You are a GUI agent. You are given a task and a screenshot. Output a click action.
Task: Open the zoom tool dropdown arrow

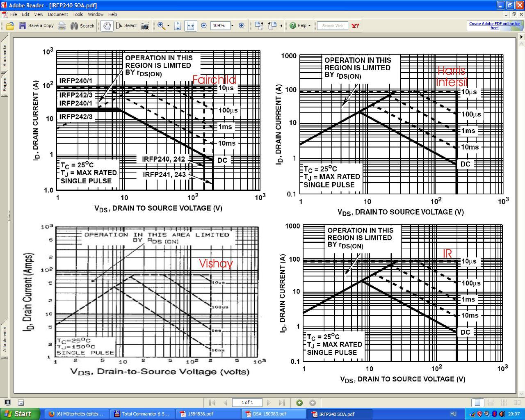coord(168,25)
